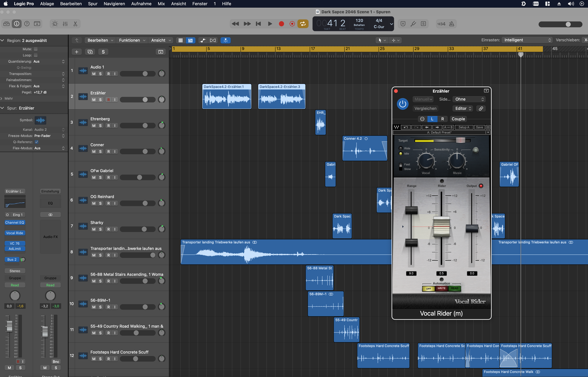Click the Waves A→B copy button
The image size is (588, 377).
click(x=448, y=127)
